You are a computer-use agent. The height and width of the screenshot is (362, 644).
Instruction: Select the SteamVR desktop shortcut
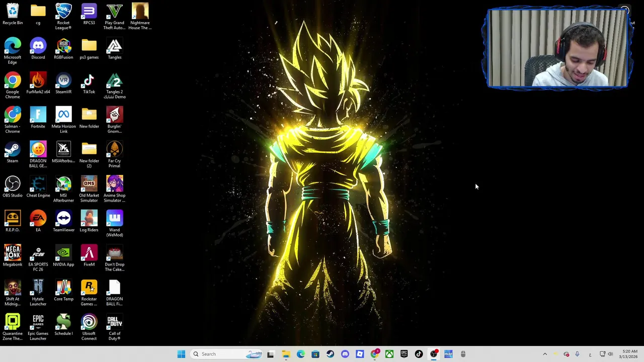point(63,83)
